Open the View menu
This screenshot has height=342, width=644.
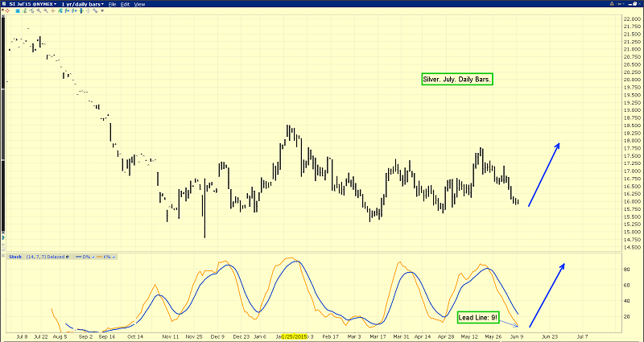(140, 4)
